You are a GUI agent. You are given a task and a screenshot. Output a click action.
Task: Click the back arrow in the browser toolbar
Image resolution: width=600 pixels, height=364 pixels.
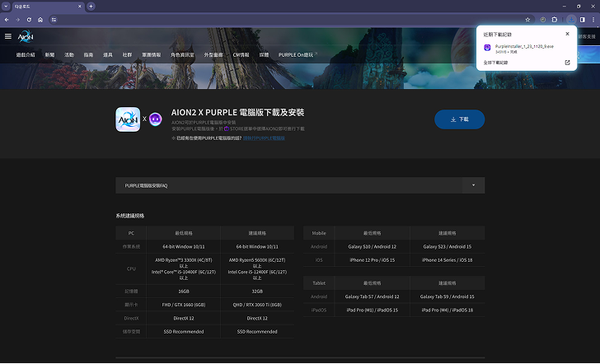(x=7, y=19)
